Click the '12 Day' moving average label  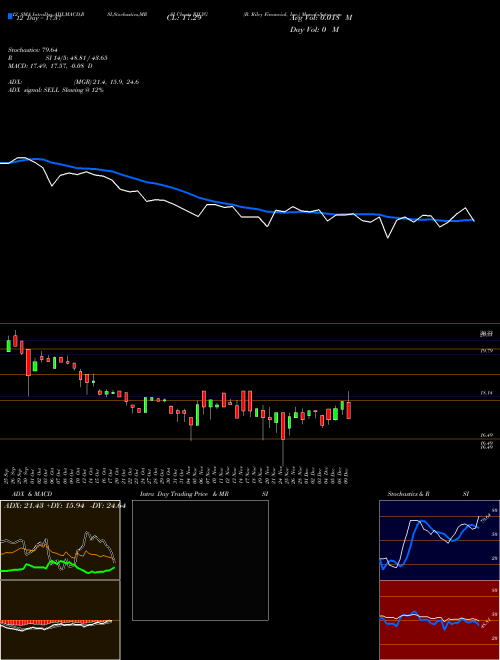[x=37, y=19]
